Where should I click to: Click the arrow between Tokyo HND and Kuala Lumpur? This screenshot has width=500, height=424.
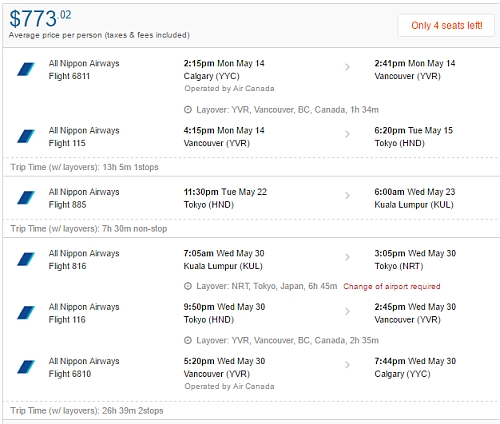coord(348,196)
